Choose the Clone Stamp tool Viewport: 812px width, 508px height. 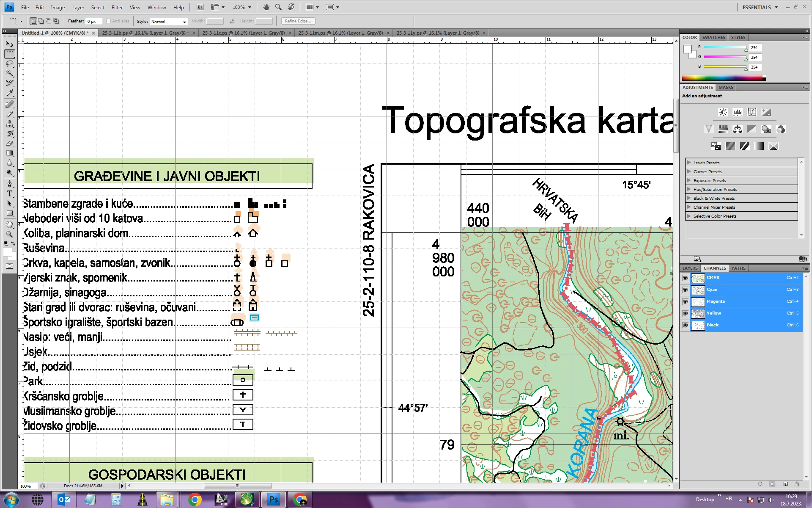tap(9, 124)
